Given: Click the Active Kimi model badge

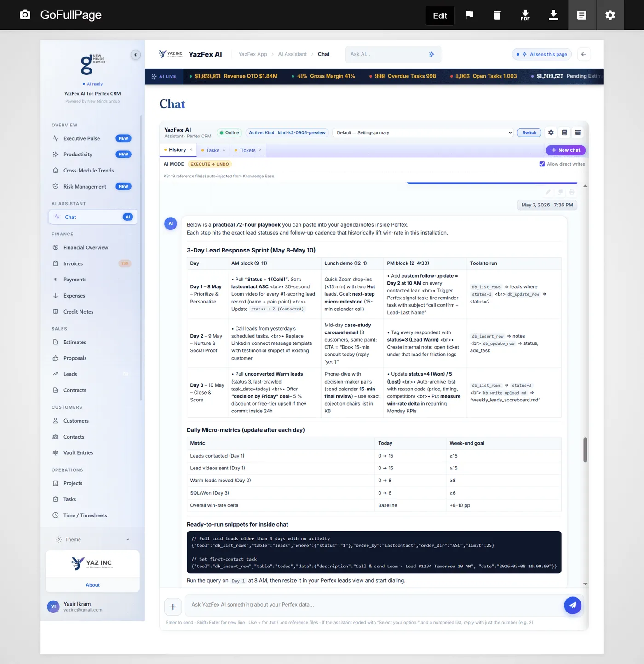Looking at the screenshot, I should [287, 133].
